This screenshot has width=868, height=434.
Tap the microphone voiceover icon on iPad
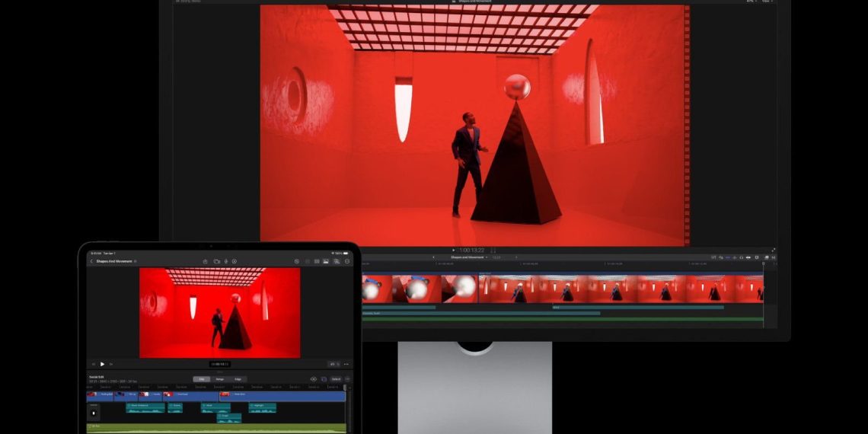coord(225,261)
